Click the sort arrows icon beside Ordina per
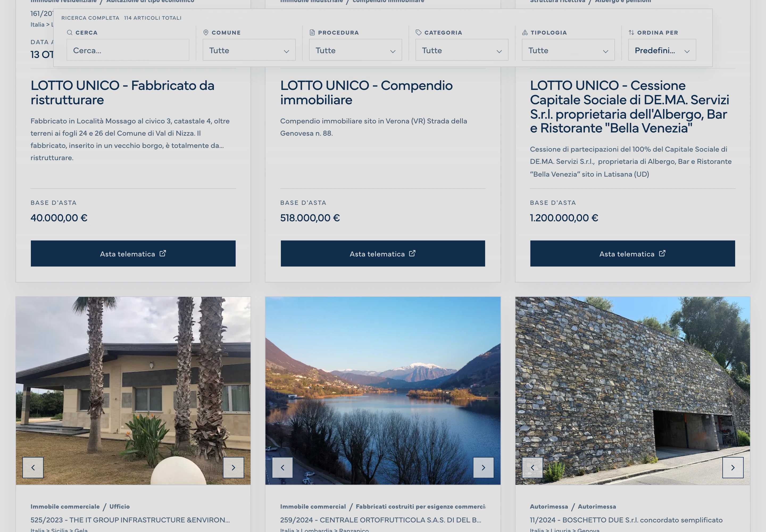 (x=631, y=33)
